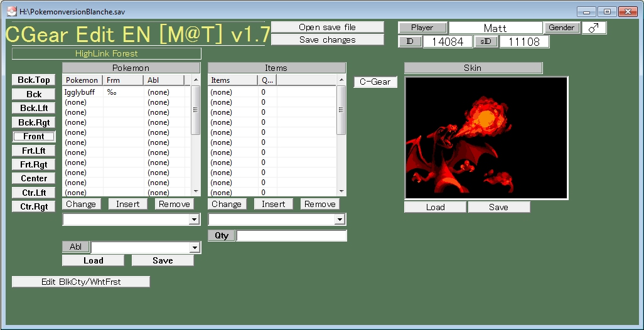Open the ability dropdown next to Abl

click(195, 247)
